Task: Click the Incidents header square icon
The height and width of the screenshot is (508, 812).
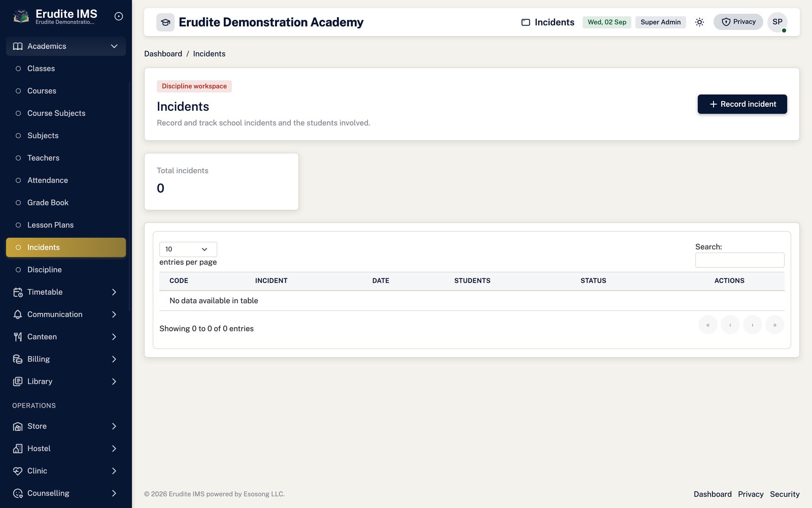Action: point(526,22)
